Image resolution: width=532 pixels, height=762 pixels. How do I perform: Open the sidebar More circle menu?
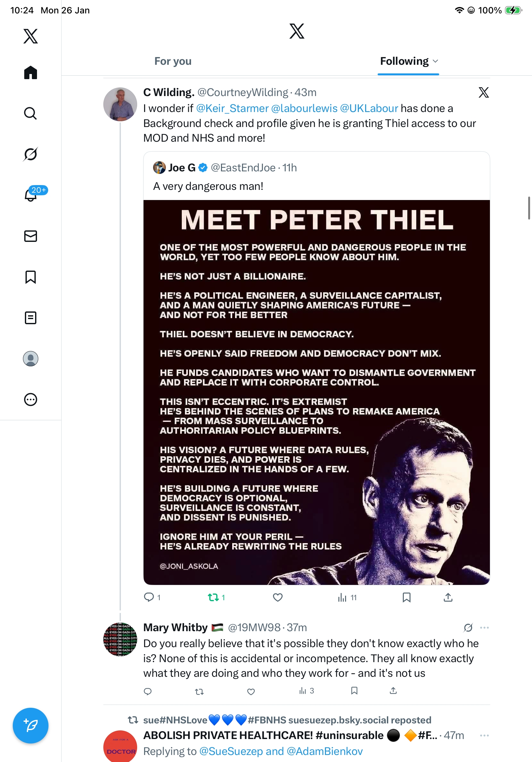(x=31, y=399)
